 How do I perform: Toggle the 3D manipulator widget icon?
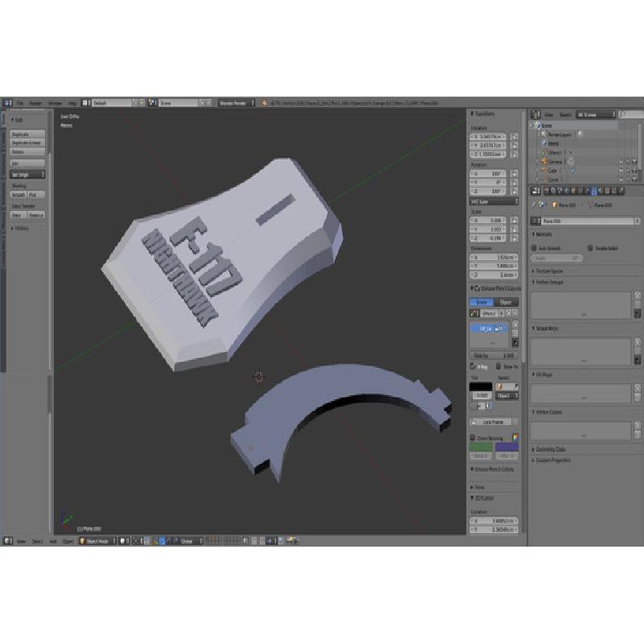155,541
